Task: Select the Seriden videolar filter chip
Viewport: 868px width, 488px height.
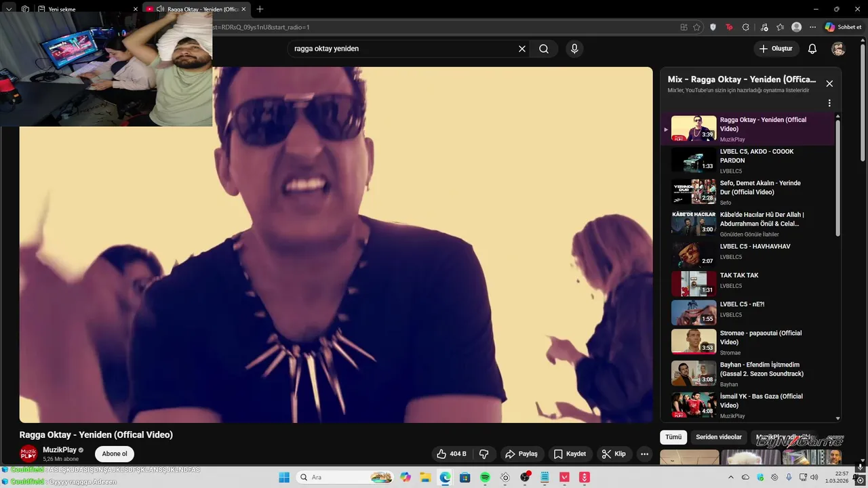Action: 719,437
